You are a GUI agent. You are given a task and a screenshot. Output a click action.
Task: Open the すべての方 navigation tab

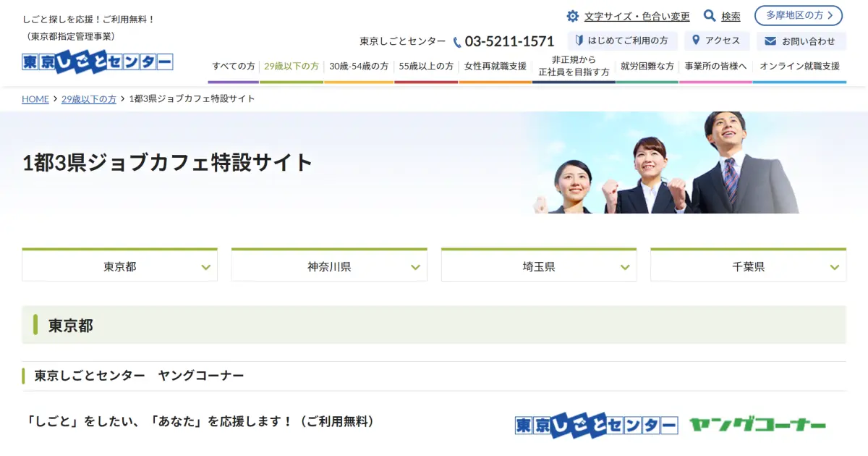pyautogui.click(x=233, y=67)
